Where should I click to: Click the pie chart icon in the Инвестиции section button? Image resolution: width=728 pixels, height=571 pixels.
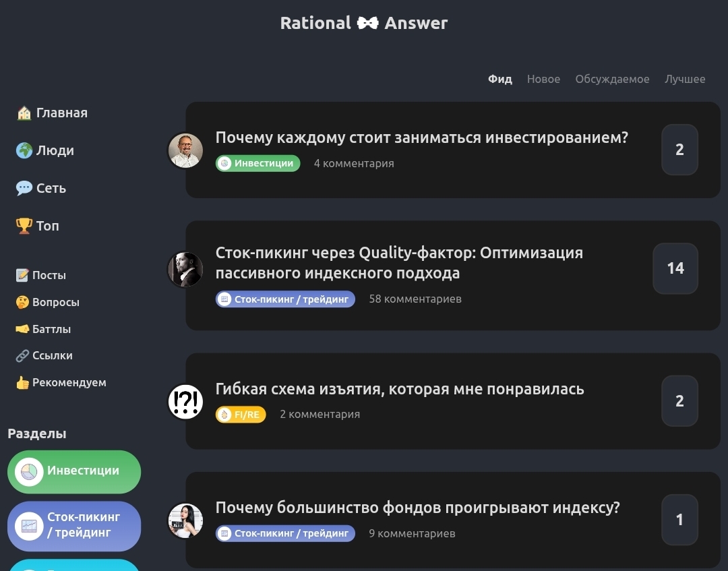[x=29, y=472]
